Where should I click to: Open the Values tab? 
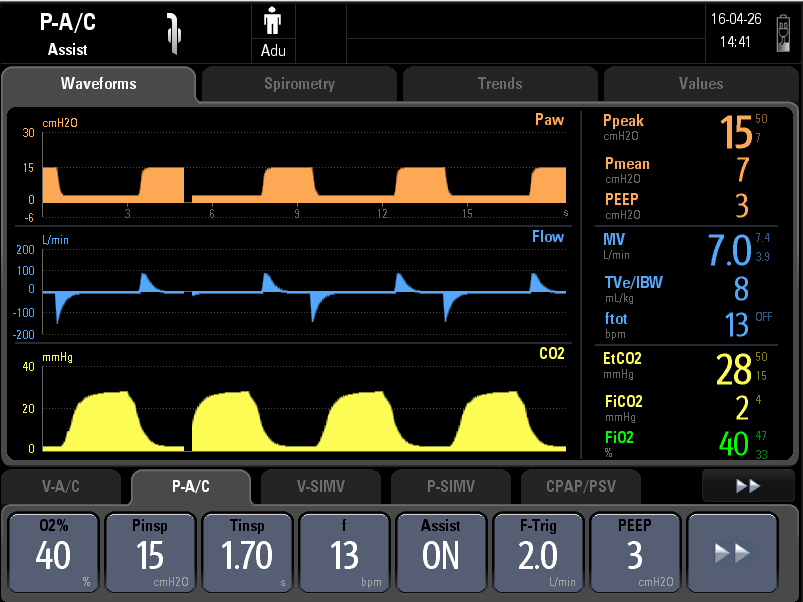(701, 84)
